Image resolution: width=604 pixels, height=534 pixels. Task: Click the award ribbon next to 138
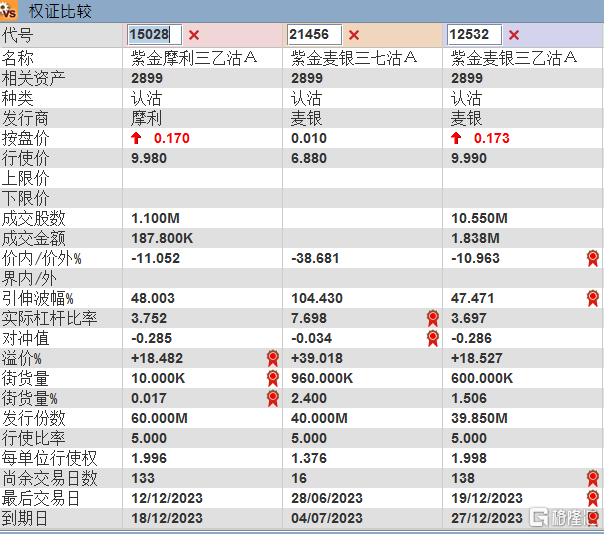593,479
